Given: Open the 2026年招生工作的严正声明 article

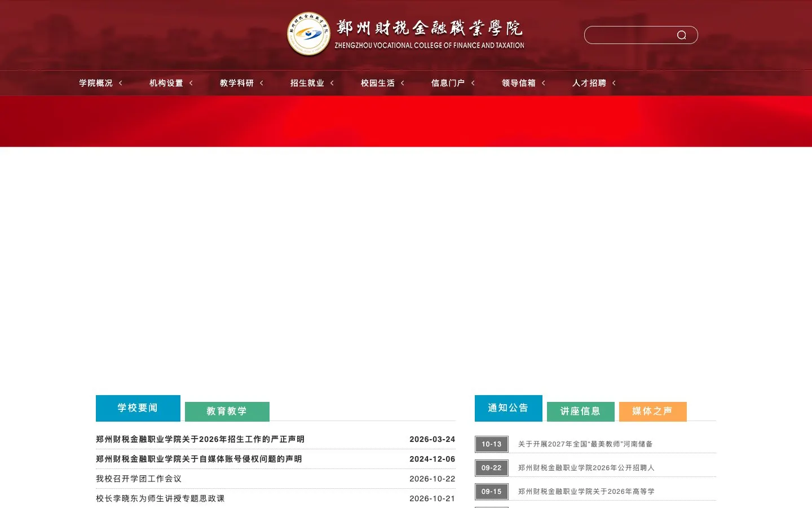Looking at the screenshot, I should pyautogui.click(x=200, y=439).
